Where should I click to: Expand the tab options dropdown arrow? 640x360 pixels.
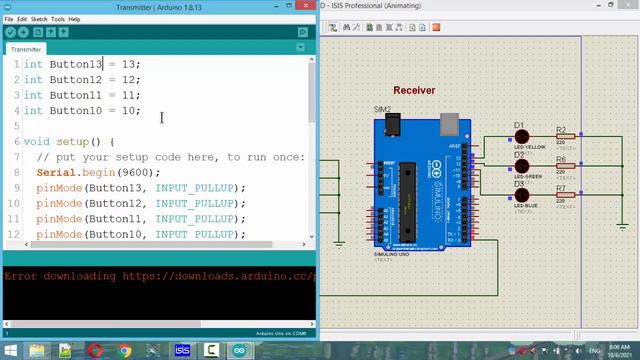300,47
